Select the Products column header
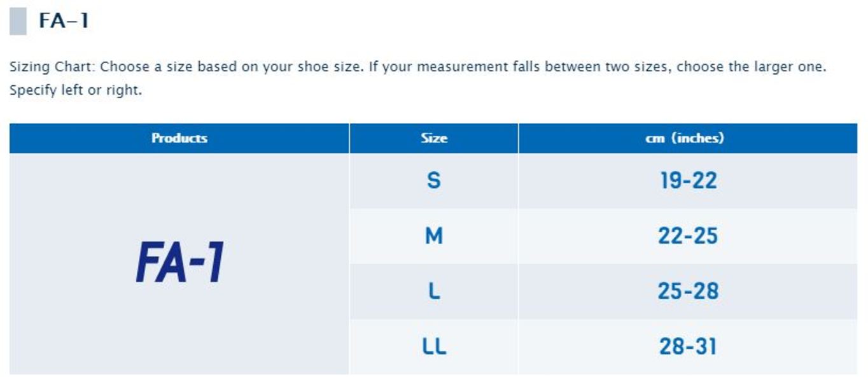This screenshot has width=868, height=382. click(x=179, y=138)
